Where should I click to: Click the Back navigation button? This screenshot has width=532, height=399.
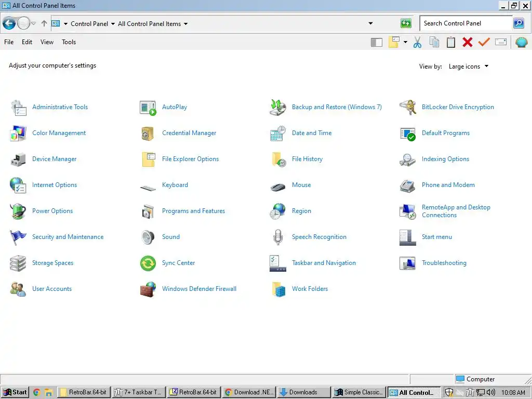9,23
